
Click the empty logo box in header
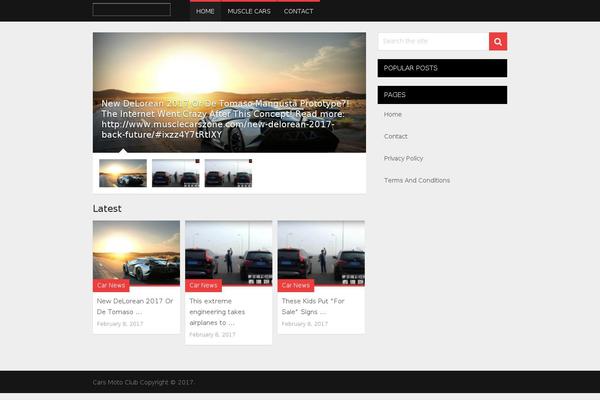(132, 10)
